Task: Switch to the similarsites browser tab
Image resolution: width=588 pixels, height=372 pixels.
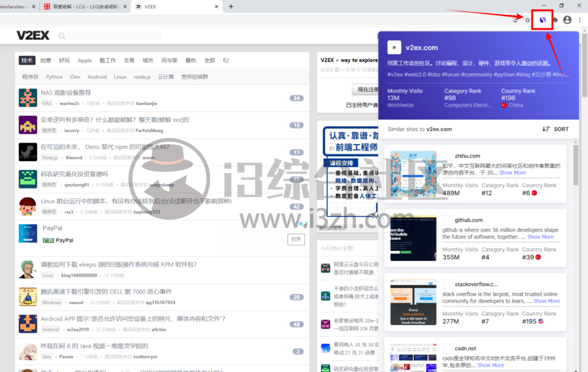Action: pos(18,7)
